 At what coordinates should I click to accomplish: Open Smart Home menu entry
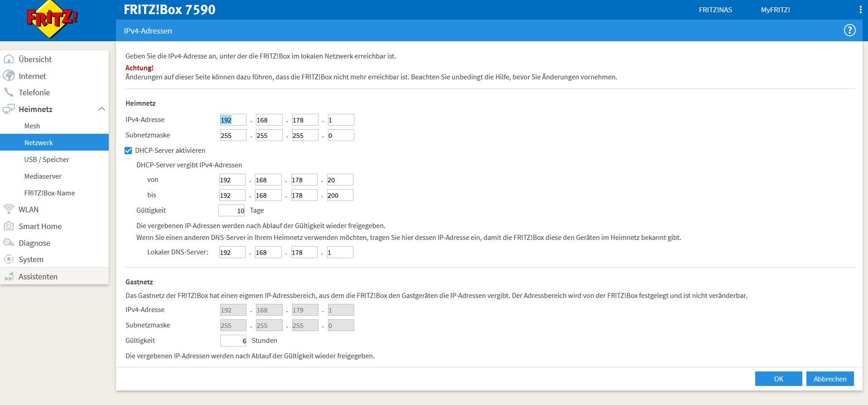(40, 226)
